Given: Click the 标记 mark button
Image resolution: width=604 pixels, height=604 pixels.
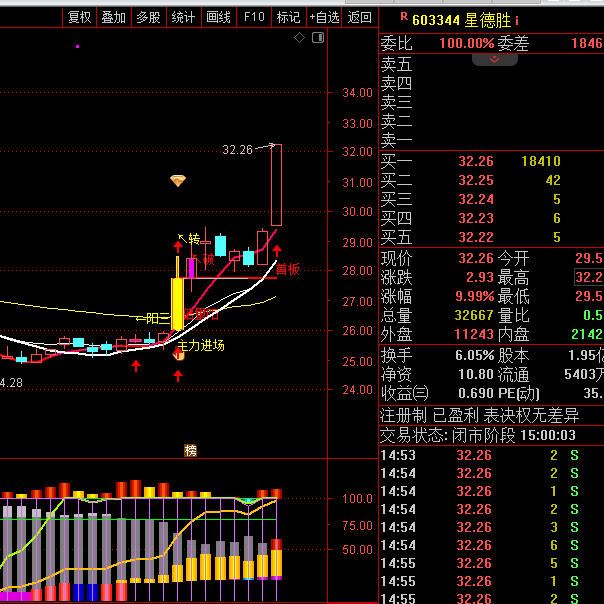Looking at the screenshot, I should coord(288,17).
